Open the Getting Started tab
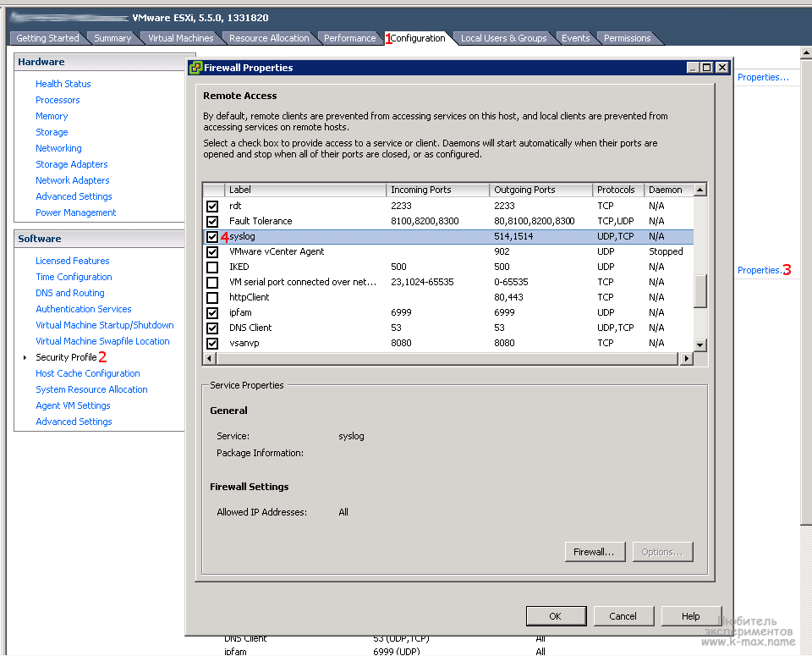Viewport: 812px width, 656px height. click(47, 38)
